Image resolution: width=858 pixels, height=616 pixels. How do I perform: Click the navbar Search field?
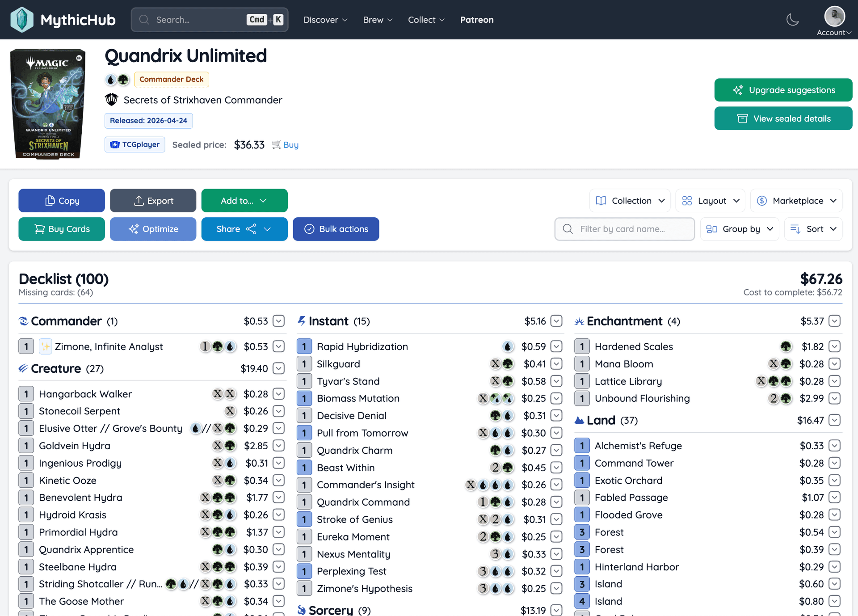(x=210, y=20)
